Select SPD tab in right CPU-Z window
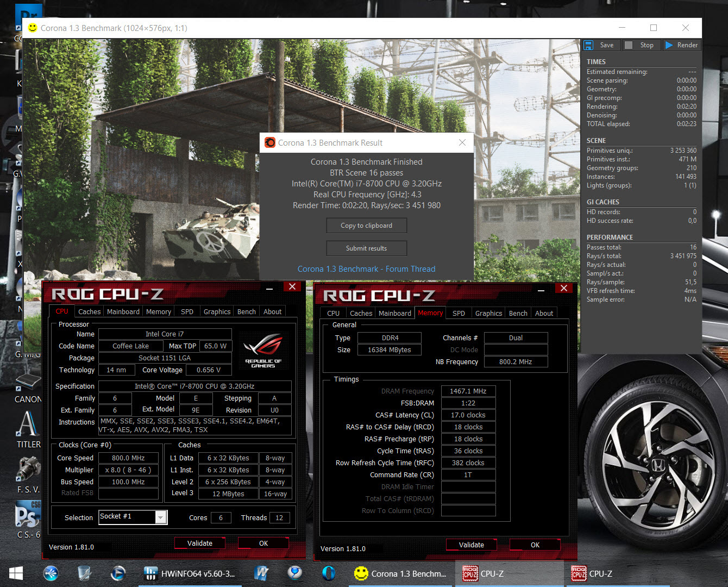Image resolution: width=728 pixels, height=587 pixels. point(459,313)
